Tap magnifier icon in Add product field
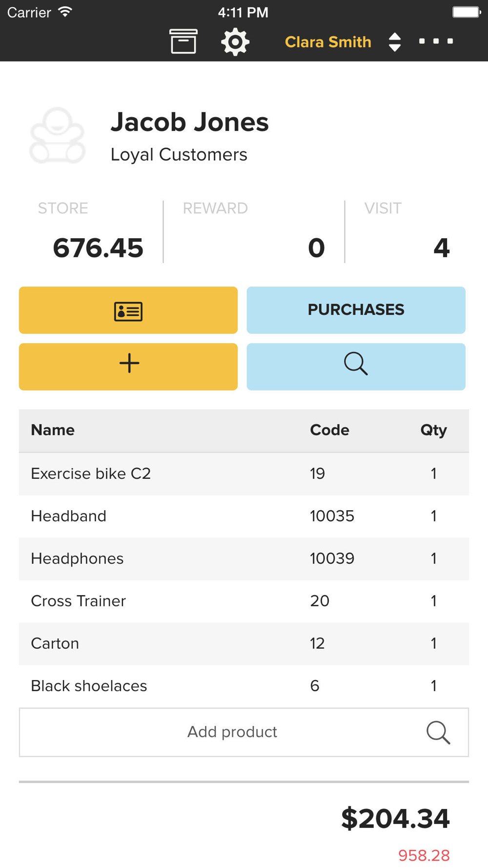The image size is (488, 868). pos(438,732)
